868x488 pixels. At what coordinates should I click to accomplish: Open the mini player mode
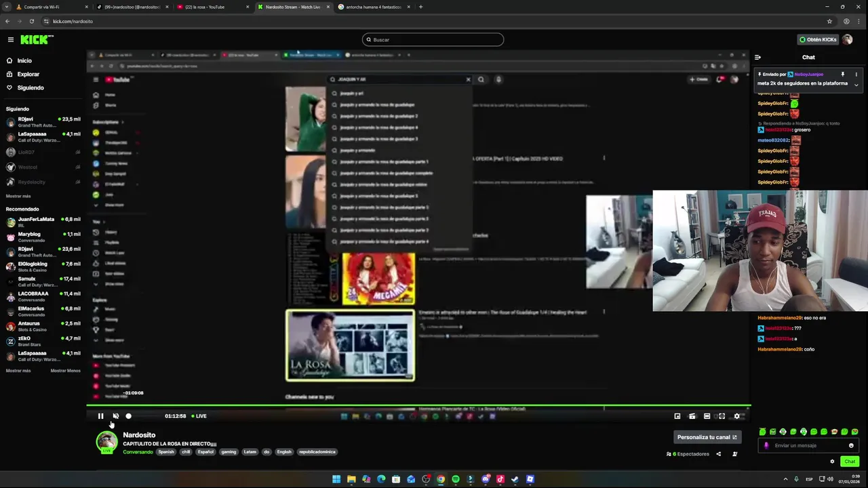click(677, 416)
